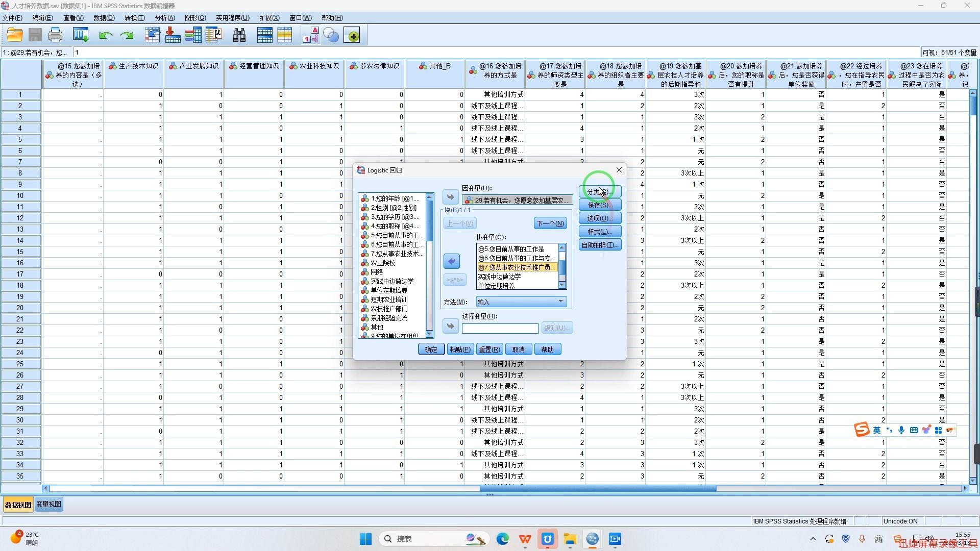Click the binoculars find icon
This screenshot has width=980, height=551.
coord(239,35)
